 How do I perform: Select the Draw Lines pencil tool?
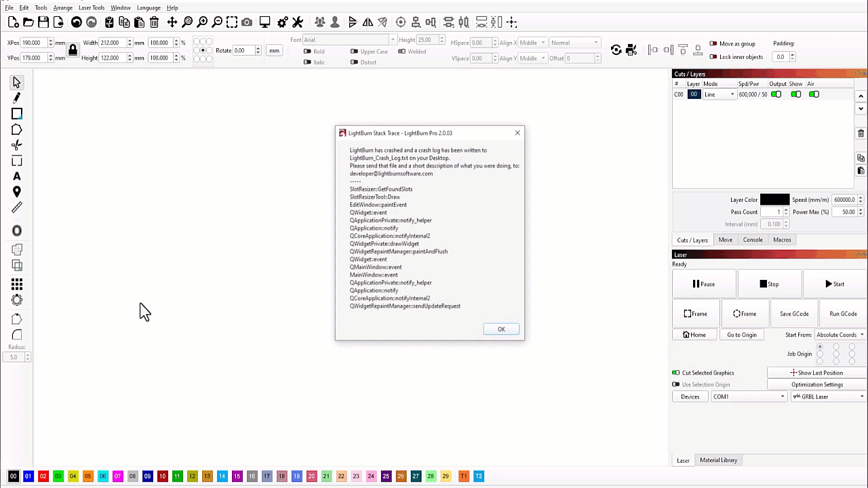[x=17, y=98]
